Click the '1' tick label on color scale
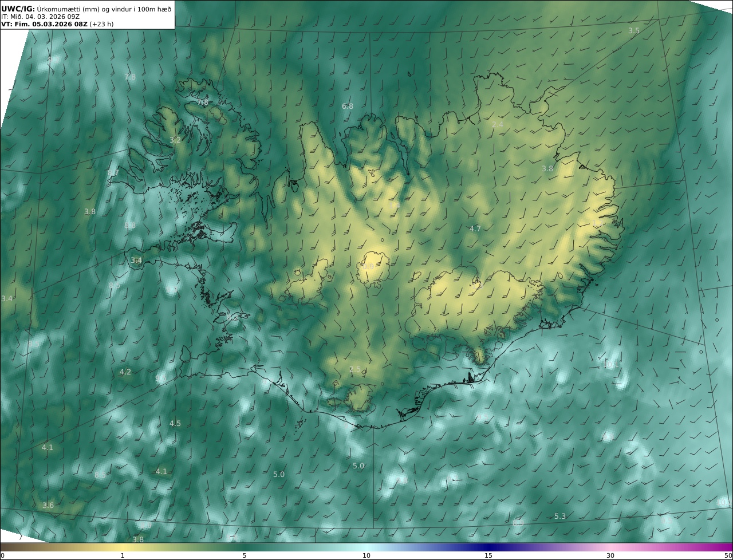The height and width of the screenshot is (560, 733). click(x=123, y=555)
